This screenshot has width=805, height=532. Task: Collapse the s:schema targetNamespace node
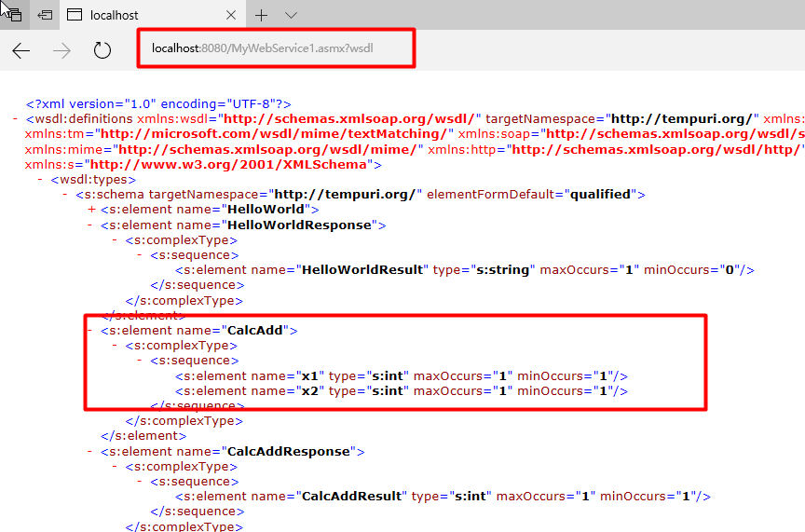coord(64,195)
